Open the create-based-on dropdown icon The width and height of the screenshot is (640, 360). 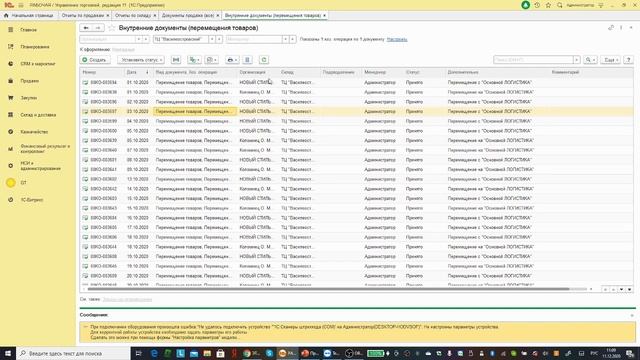click(x=194, y=60)
